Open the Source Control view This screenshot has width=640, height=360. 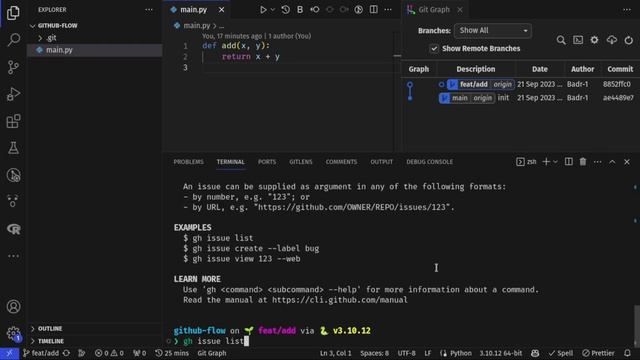[x=13, y=67]
